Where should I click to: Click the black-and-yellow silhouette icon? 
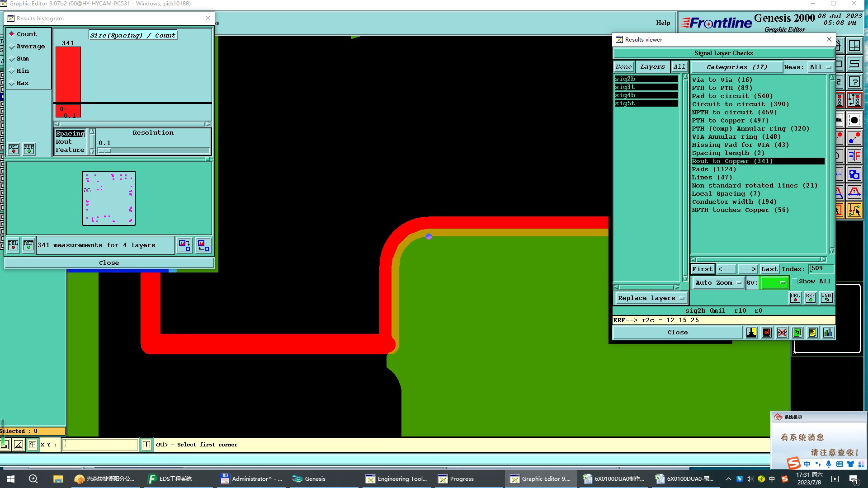tap(751, 333)
